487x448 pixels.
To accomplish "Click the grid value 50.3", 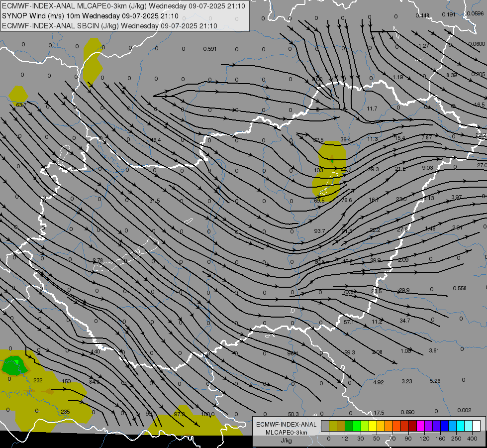I will click(x=293, y=414).
